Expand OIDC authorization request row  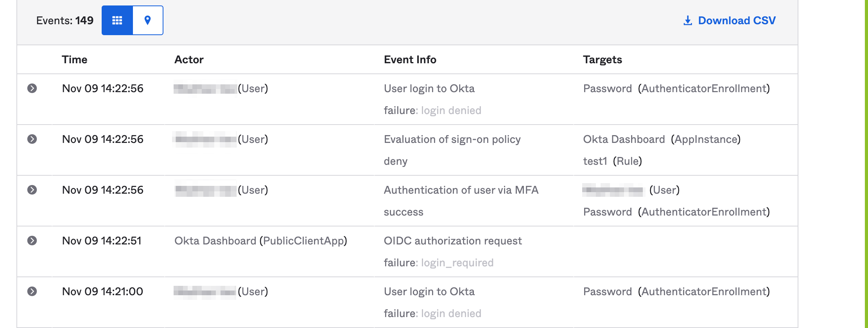click(x=32, y=241)
